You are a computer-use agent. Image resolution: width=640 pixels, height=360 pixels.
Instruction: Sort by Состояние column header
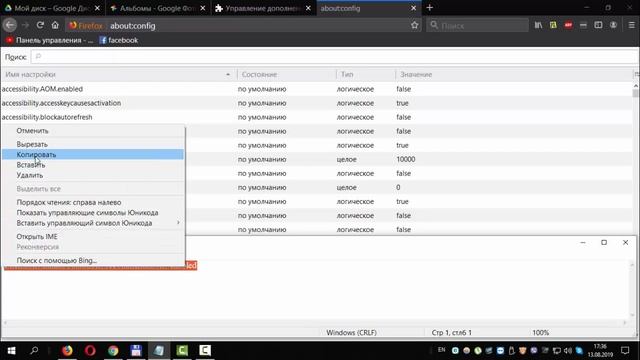pyautogui.click(x=286, y=74)
